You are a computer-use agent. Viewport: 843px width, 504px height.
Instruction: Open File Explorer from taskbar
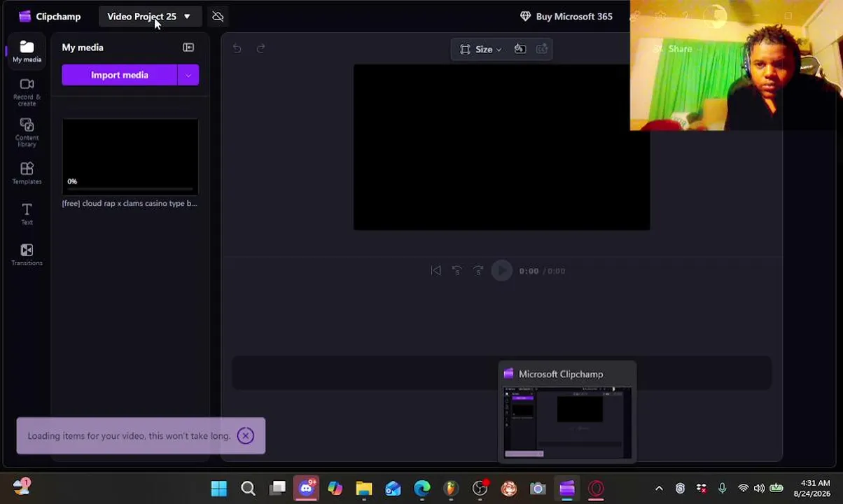[x=364, y=489]
